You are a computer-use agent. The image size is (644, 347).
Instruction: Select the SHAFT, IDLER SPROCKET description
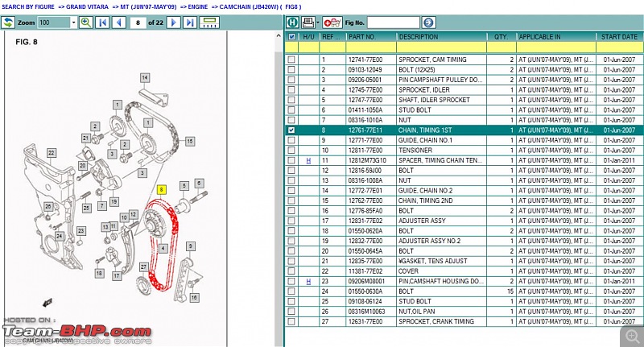pos(434,100)
